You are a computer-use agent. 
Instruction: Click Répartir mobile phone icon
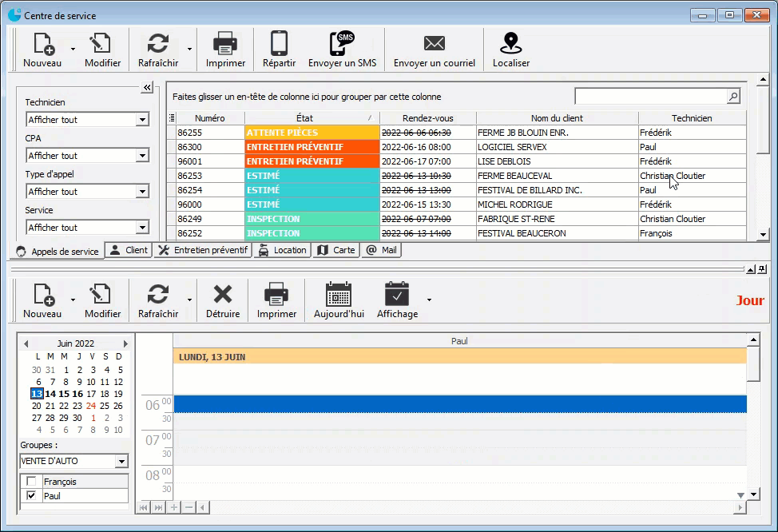point(279,44)
